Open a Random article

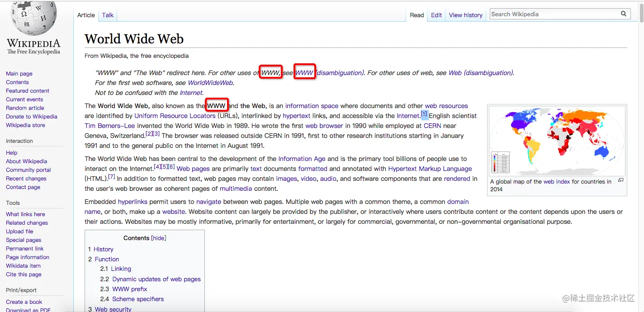[x=25, y=108]
